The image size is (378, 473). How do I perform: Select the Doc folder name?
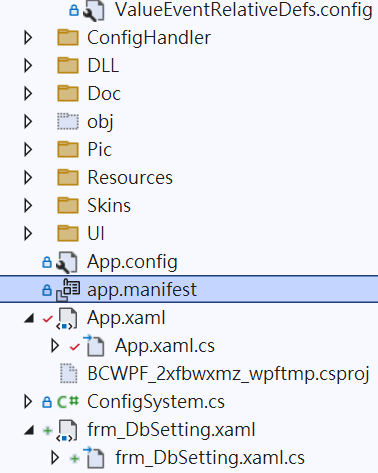pyautogui.click(x=104, y=93)
